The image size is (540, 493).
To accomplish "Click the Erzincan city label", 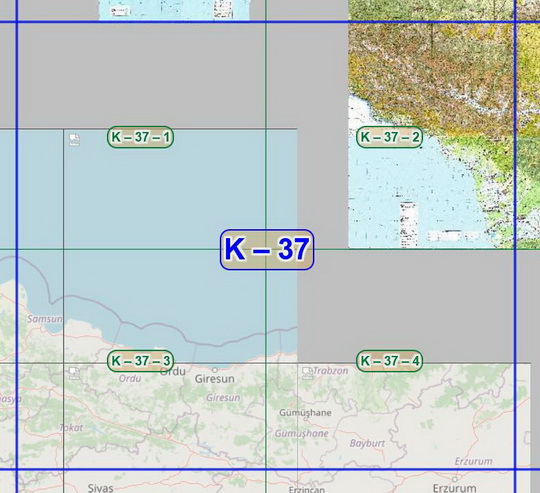I will click(x=307, y=490).
